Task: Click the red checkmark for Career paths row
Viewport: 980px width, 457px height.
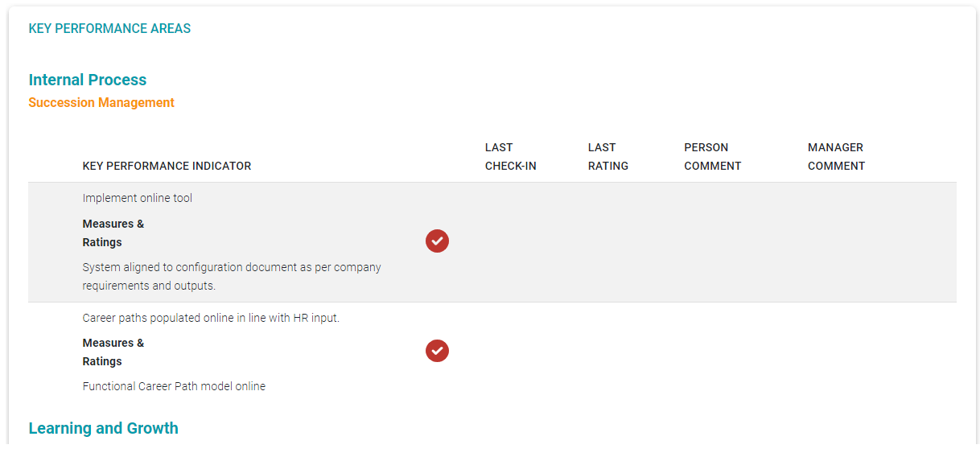Action: [x=437, y=351]
